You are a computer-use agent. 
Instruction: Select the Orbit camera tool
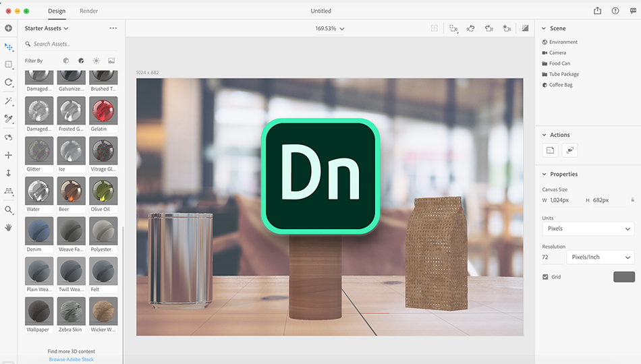pyautogui.click(x=9, y=138)
